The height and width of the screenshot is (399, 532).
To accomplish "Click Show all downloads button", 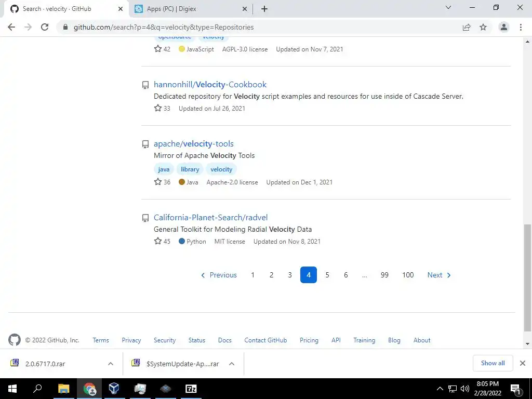I will coord(493,363).
